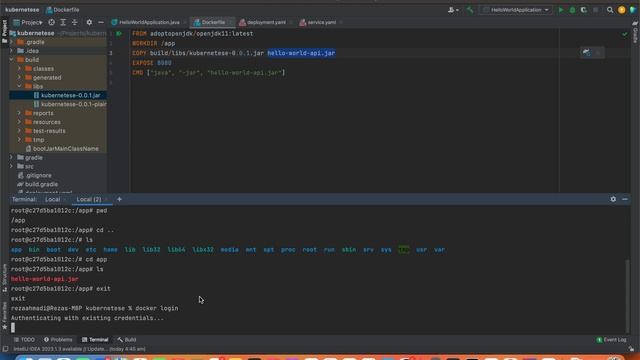
Task: Click the green inspection checkmark in editor
Action: [624, 34]
